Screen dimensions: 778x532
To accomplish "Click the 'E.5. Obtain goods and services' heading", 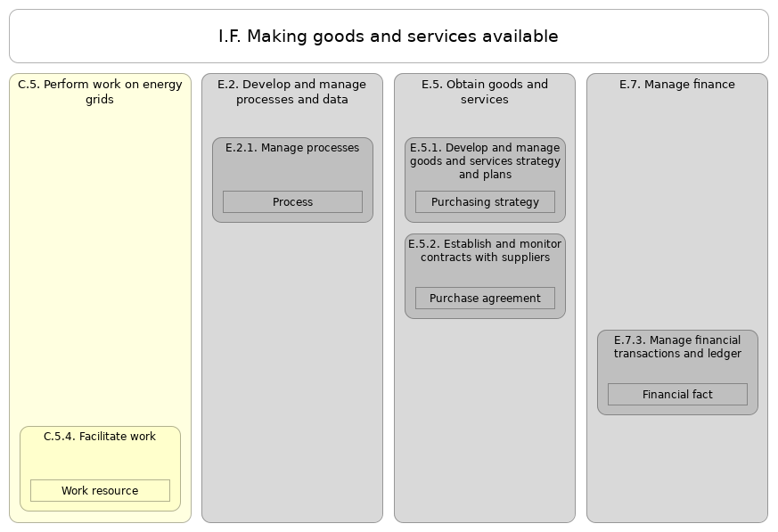I will [485, 92].
